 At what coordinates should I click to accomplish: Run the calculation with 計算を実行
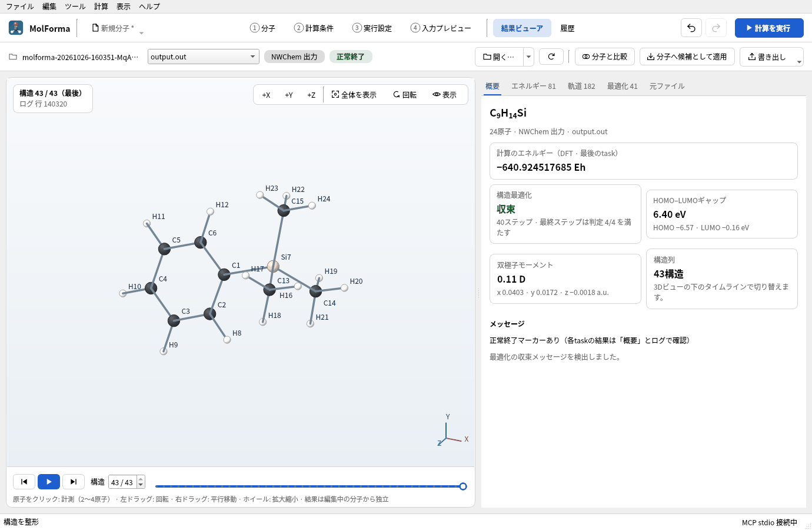coord(769,28)
